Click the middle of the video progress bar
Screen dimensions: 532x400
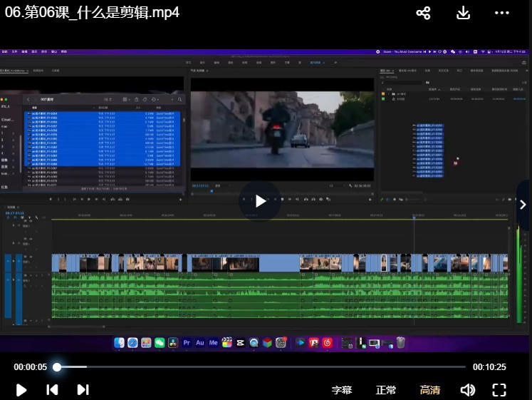pyautogui.click(x=261, y=367)
